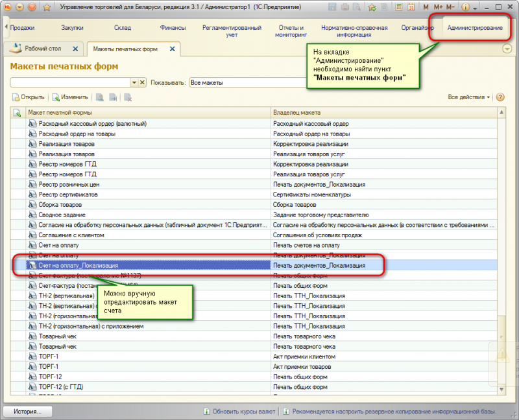
Task: Click the Print printer icon in the title bar
Action: [x=345, y=6]
